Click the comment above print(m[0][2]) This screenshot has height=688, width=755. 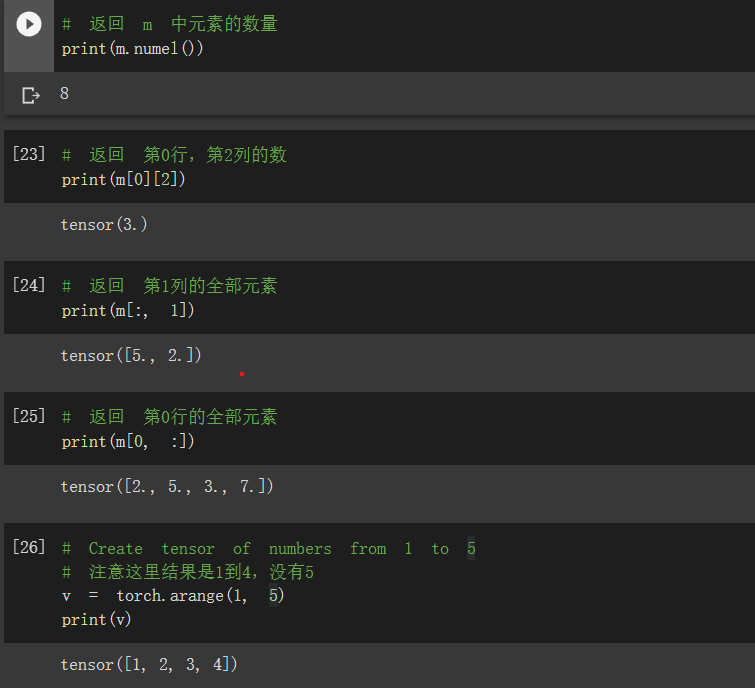coord(174,155)
